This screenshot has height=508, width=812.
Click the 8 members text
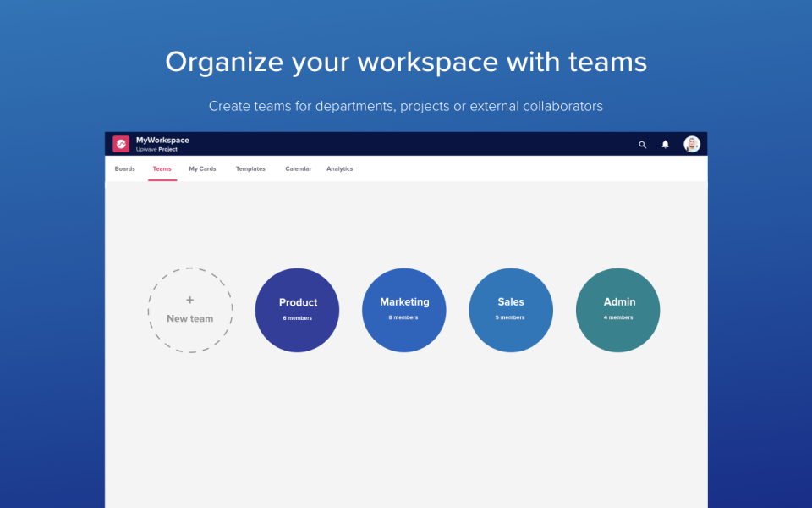403,317
